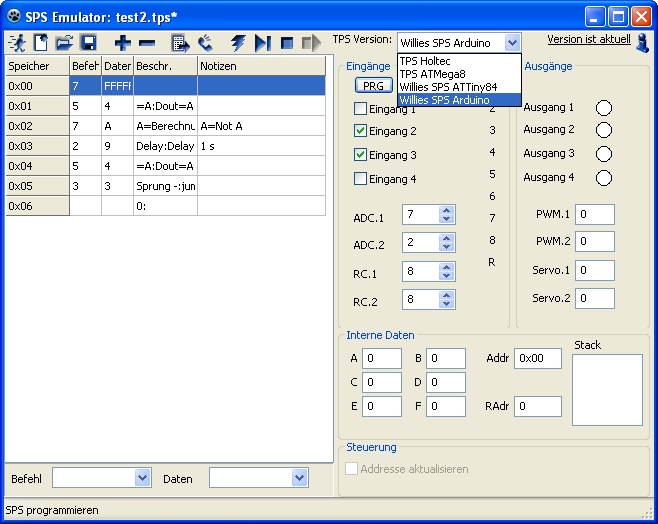Click the lightning bolt toolbar icon
Screen dimensions: 658x524
238,43
